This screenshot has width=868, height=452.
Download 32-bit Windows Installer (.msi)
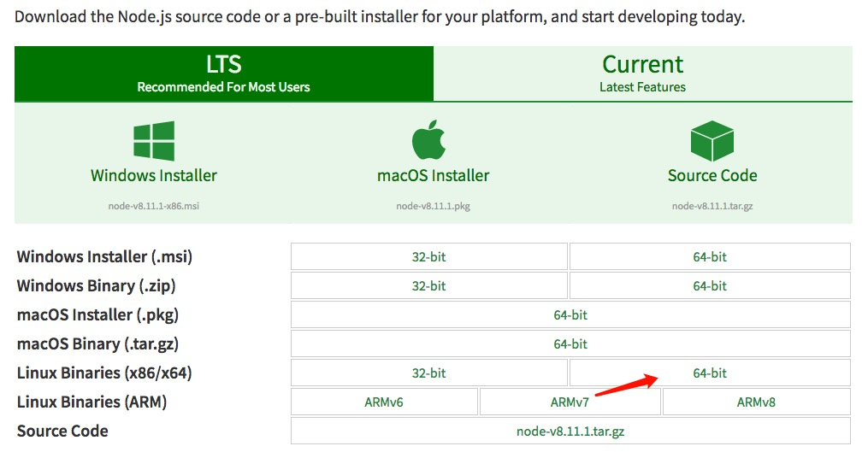point(429,256)
